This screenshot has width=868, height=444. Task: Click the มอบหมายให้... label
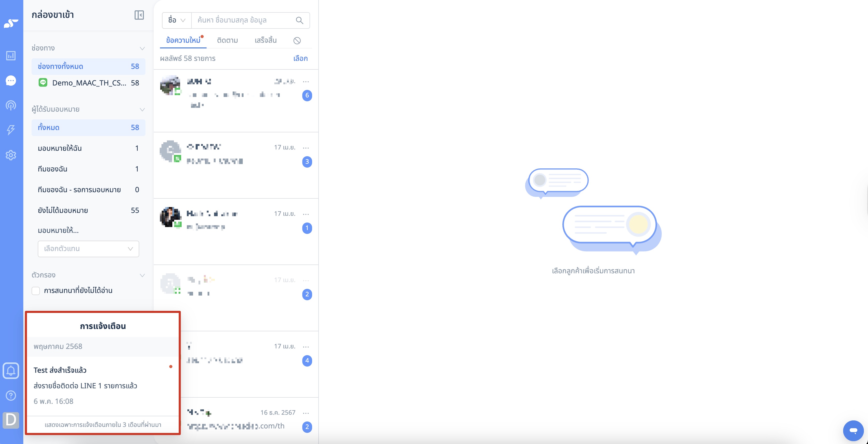click(x=58, y=231)
